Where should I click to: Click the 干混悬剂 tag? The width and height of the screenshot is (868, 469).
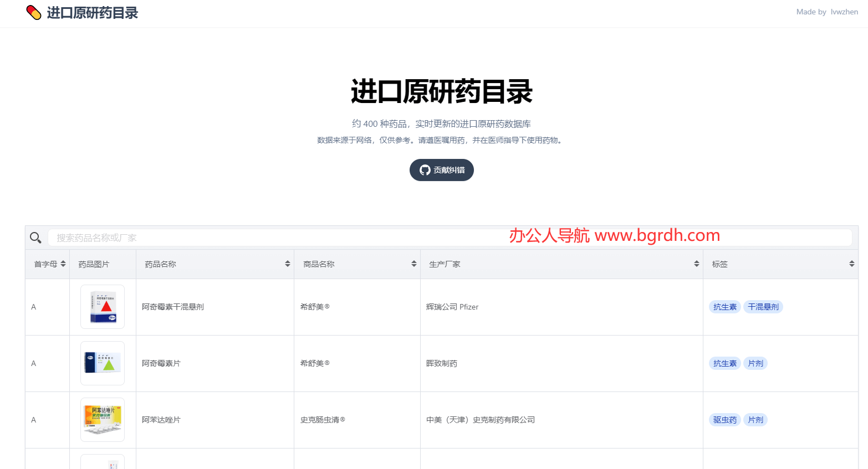[x=763, y=307]
